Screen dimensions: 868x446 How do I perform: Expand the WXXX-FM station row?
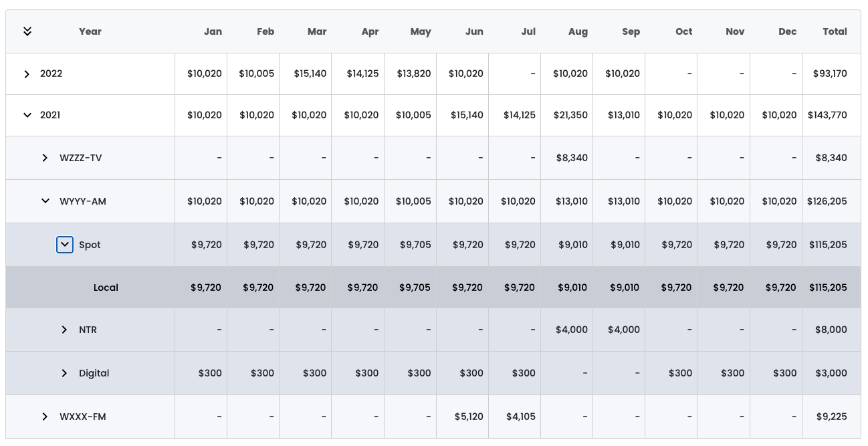point(45,417)
